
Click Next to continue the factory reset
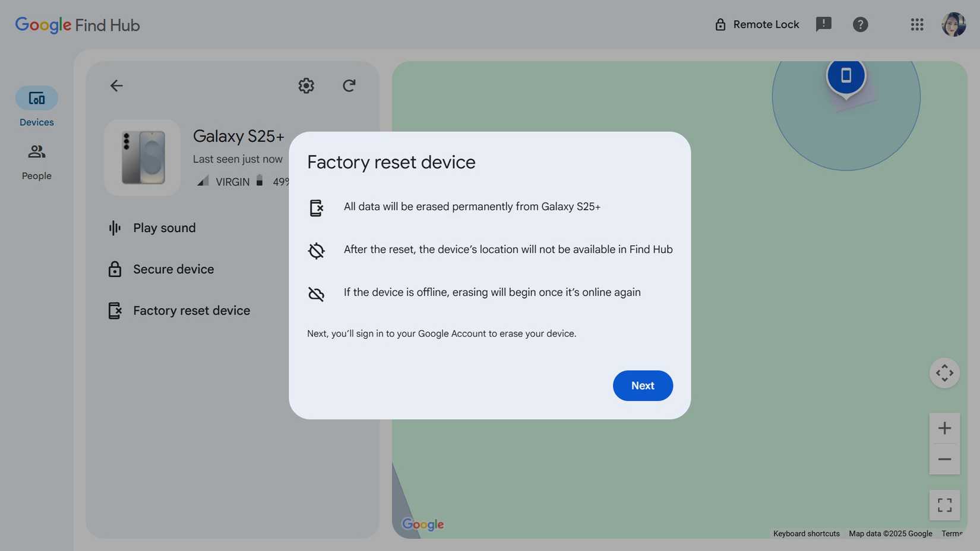click(643, 385)
